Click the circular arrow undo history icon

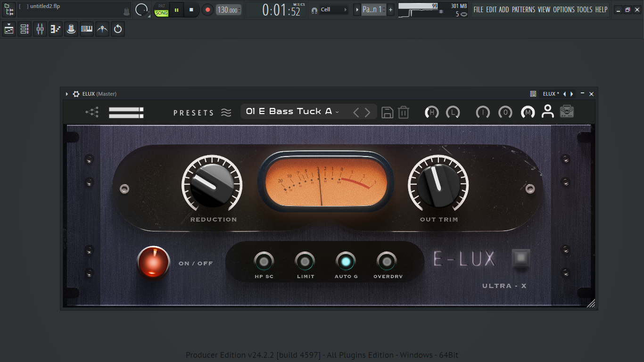tap(118, 29)
